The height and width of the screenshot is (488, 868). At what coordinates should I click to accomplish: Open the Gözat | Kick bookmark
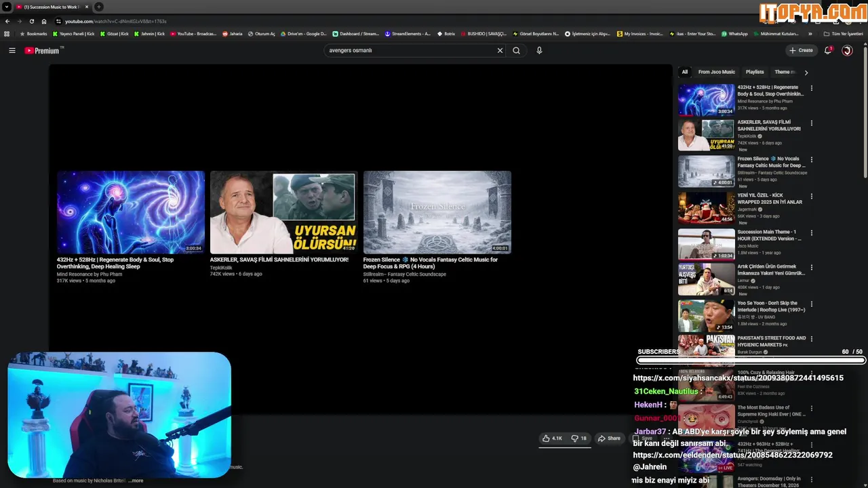coord(115,34)
